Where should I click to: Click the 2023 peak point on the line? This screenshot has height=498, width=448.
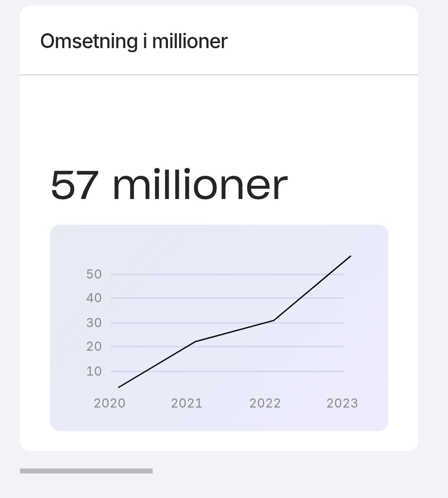click(x=351, y=256)
